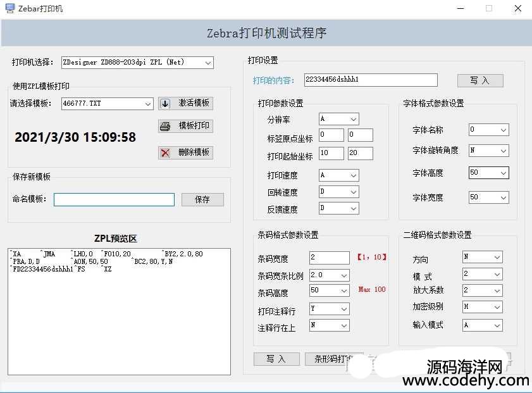
Task: Close the Zebar window
Action: pyautogui.click(x=517, y=9)
